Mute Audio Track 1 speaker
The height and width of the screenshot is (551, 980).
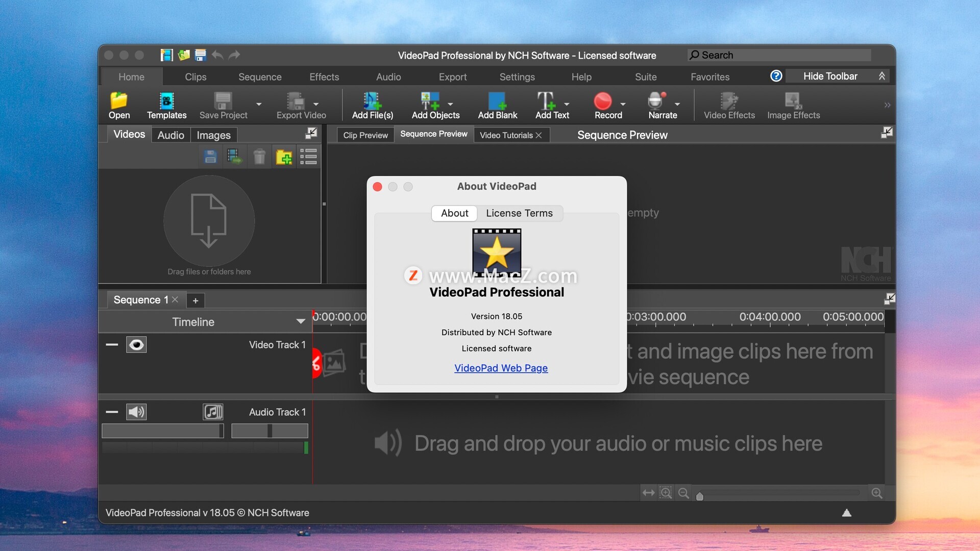pyautogui.click(x=136, y=412)
